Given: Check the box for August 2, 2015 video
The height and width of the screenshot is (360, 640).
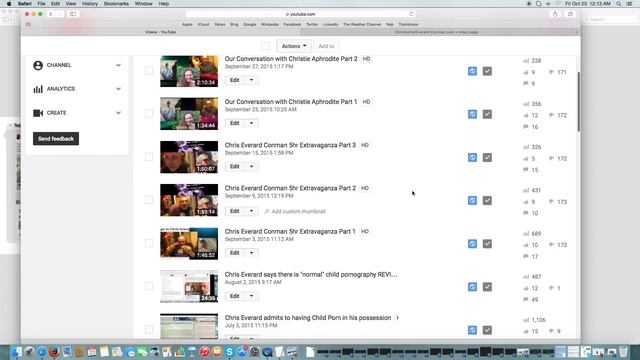Looking at the screenshot, I should click(x=149, y=287).
